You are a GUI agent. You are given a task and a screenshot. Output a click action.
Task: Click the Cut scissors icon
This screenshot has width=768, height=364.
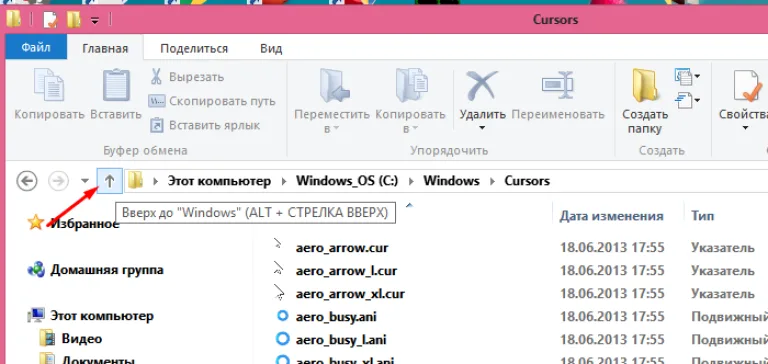tap(156, 77)
